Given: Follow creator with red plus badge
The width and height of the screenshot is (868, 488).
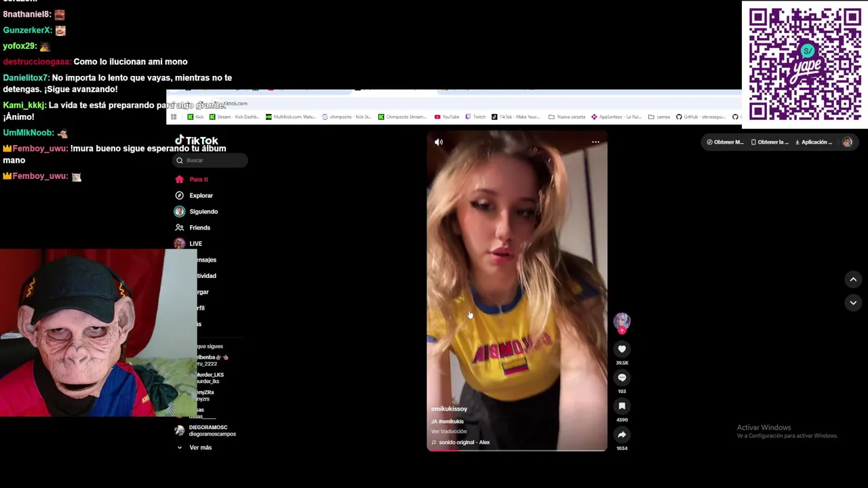Looking at the screenshot, I should coord(622,331).
